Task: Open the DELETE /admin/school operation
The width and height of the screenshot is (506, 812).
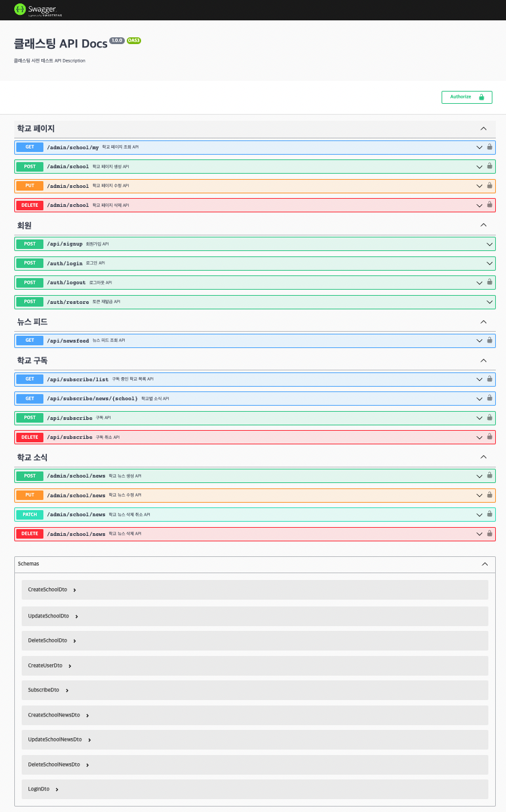Action: [x=255, y=205]
